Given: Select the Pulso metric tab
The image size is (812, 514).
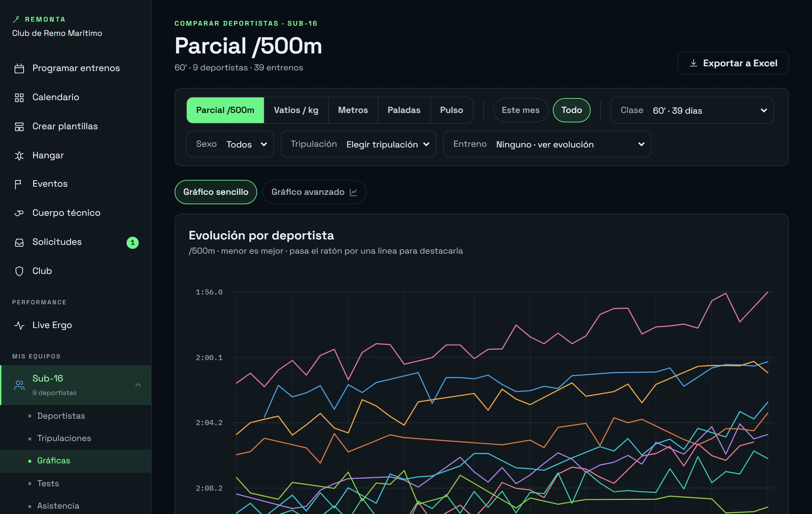Looking at the screenshot, I should click(452, 110).
